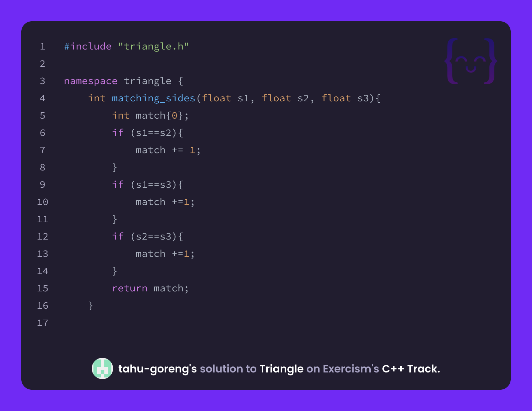
Task: Click the 'if (s1==s2){' line
Action: [x=148, y=133]
